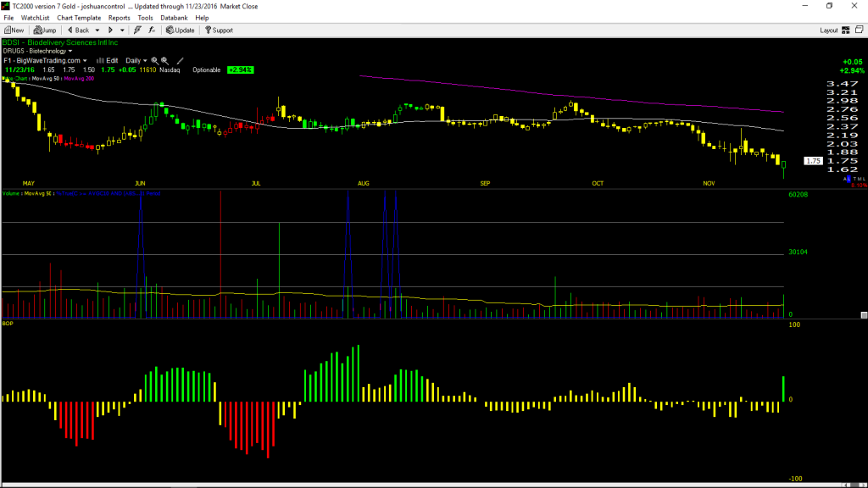
Task: Click the Layout grid icon
Action: [x=846, y=30]
